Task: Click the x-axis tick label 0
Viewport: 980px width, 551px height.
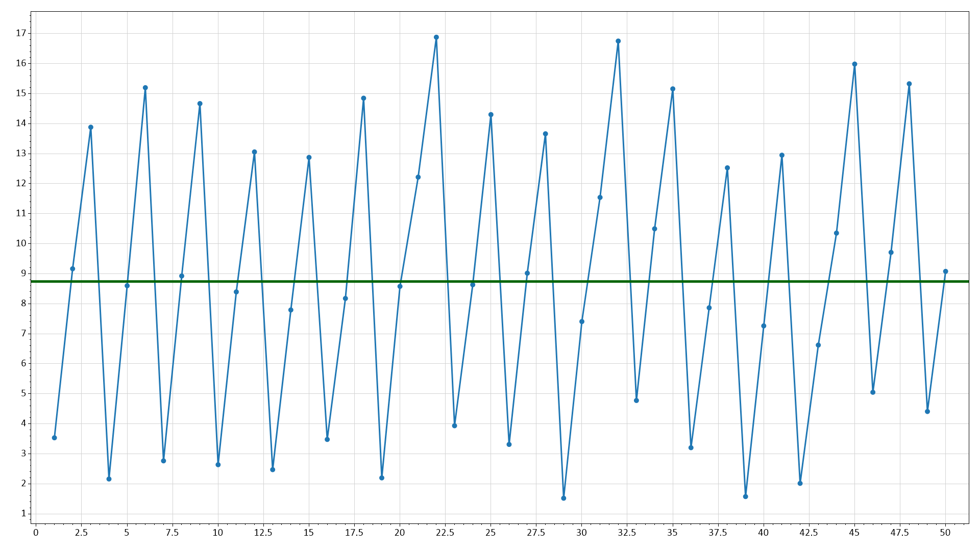Action: (x=36, y=533)
